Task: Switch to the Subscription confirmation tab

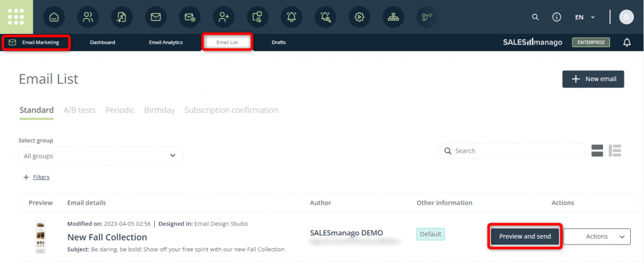Action: (231, 110)
